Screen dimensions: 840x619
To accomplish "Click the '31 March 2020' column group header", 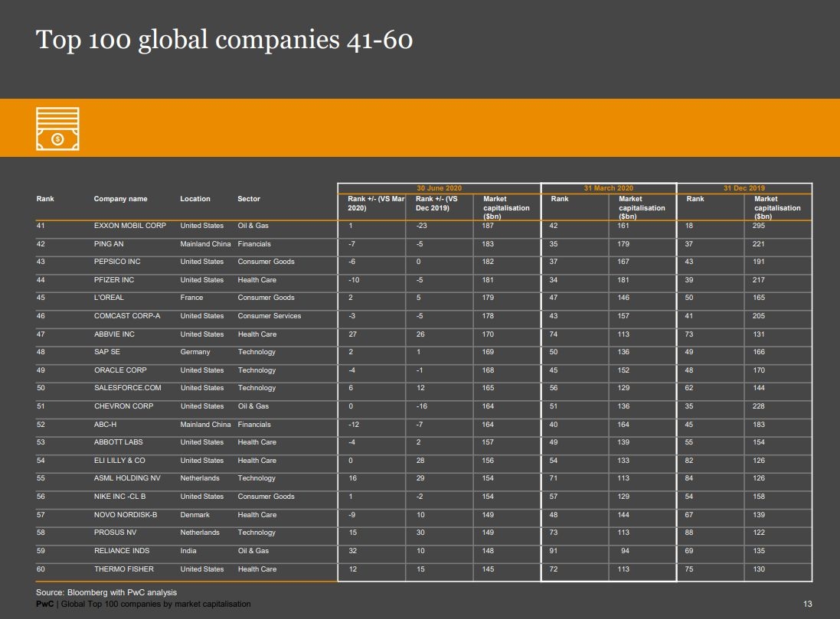I will coord(608,188).
